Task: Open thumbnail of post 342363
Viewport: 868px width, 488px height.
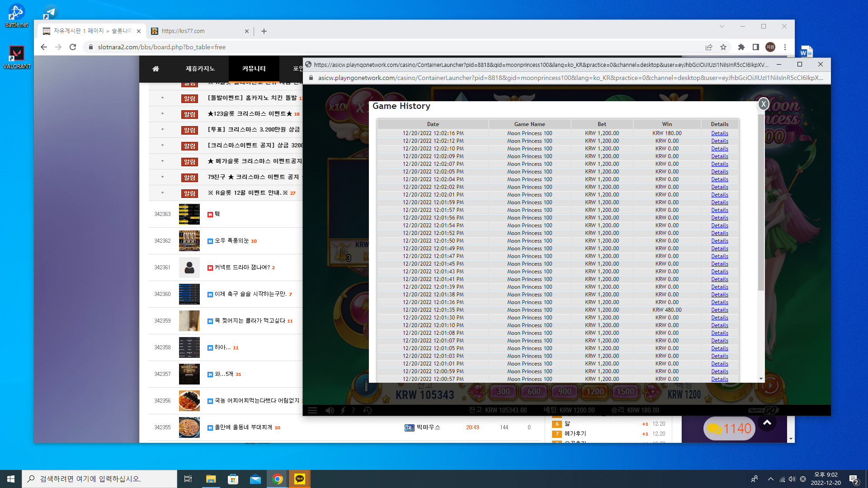Action: [x=189, y=214]
